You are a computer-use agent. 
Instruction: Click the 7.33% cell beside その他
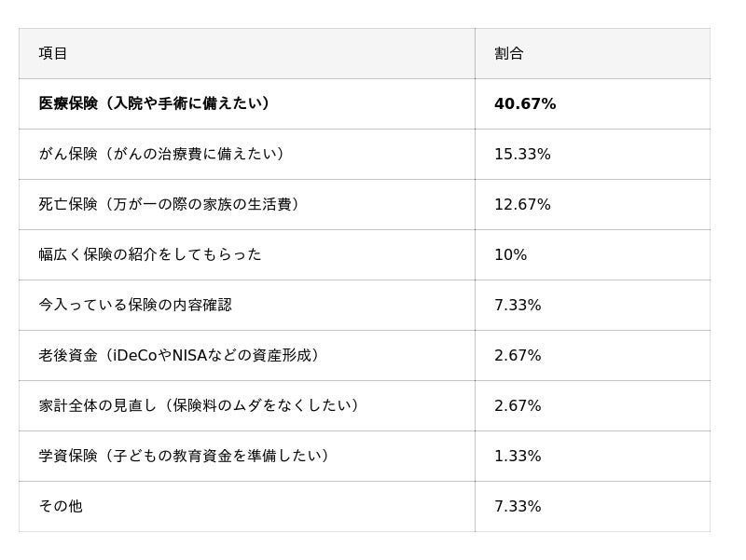518,506
